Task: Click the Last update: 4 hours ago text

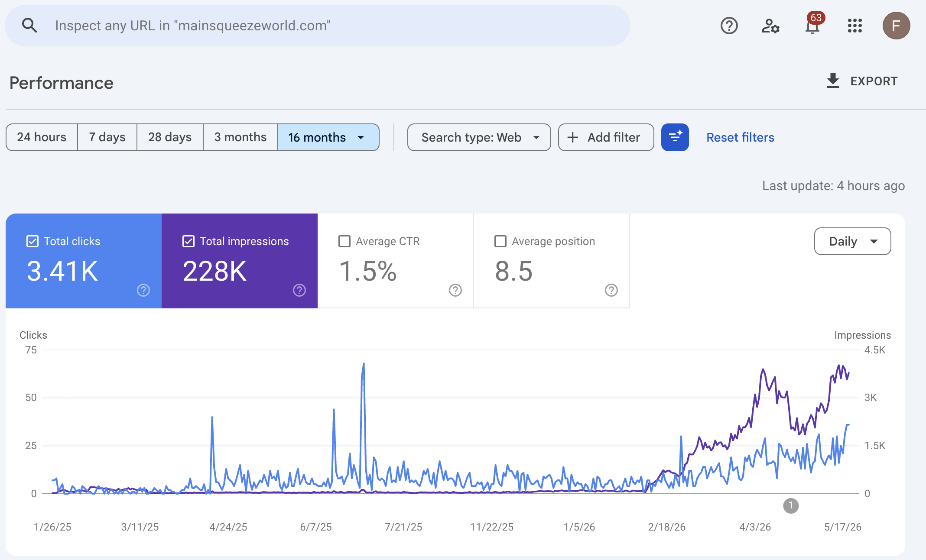Action: coord(833,186)
